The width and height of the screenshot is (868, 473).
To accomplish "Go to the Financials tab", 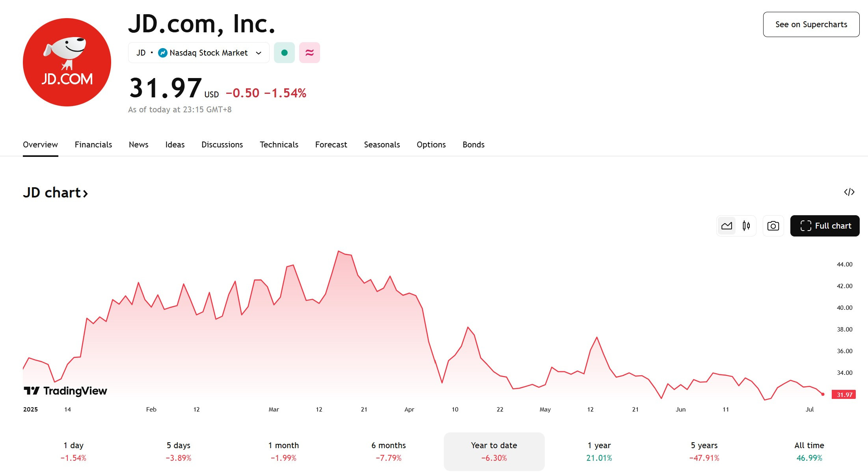I will pyautogui.click(x=93, y=145).
